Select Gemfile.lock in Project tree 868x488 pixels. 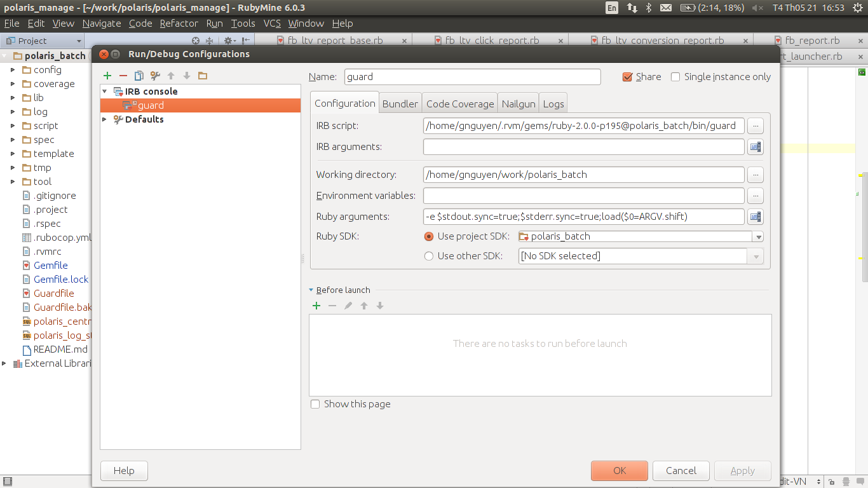[x=61, y=280]
